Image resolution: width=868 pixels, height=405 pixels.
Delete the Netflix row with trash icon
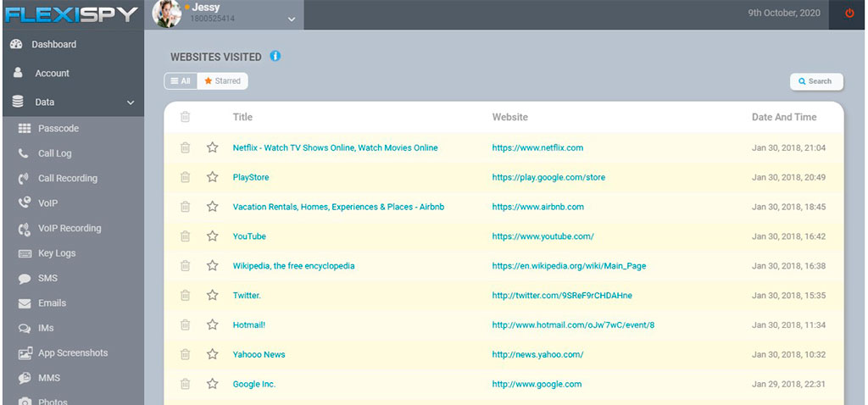click(x=186, y=147)
